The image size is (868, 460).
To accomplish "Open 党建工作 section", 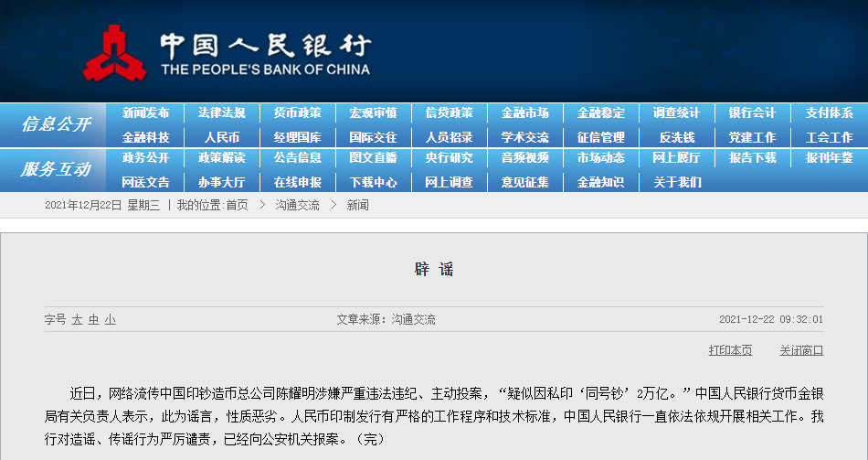I will pyautogui.click(x=752, y=137).
